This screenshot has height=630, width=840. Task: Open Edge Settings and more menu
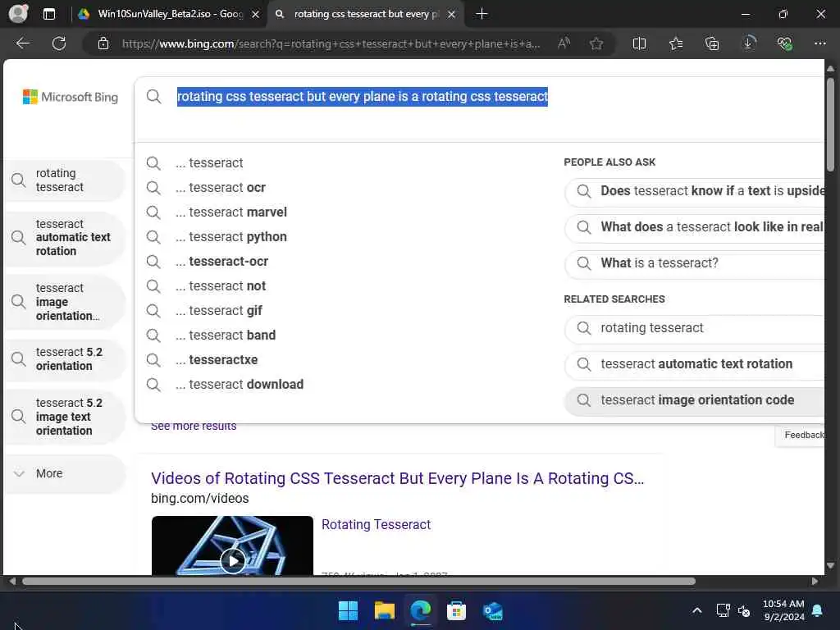coord(819,43)
